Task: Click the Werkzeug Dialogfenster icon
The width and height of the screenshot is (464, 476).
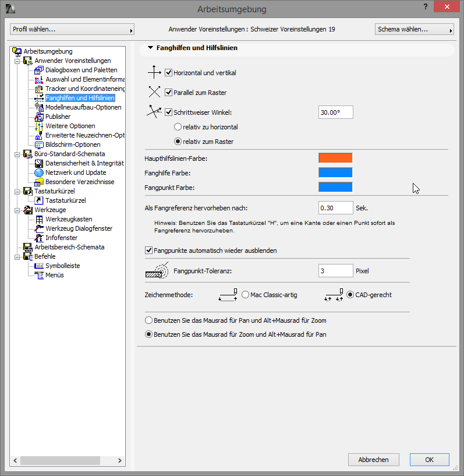Action: (x=39, y=228)
